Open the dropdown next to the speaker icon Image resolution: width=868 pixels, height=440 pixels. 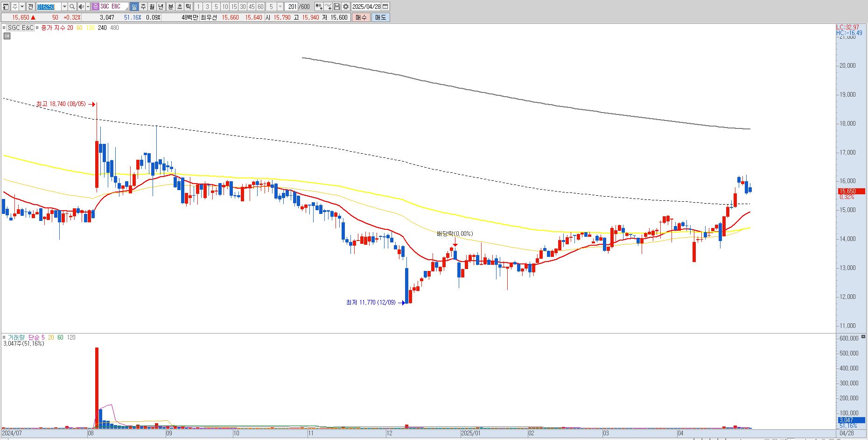88,7
